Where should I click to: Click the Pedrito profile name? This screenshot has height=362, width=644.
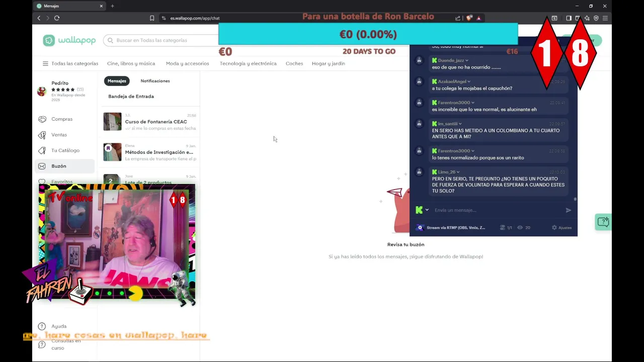point(60,83)
